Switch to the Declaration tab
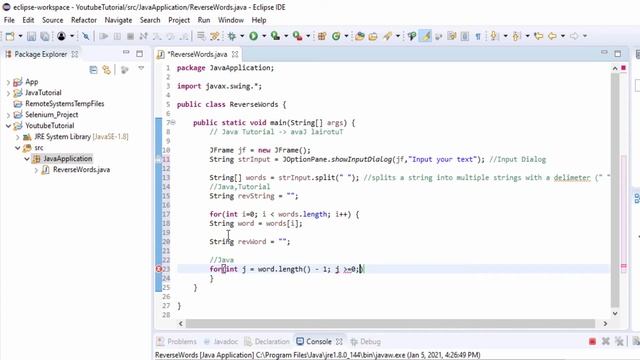This screenshot has width=640, height=360. point(267,342)
